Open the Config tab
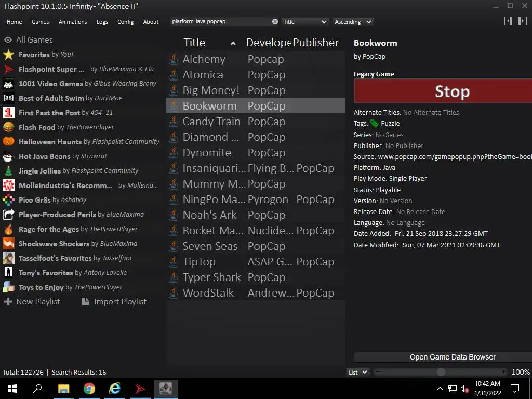 point(126,22)
